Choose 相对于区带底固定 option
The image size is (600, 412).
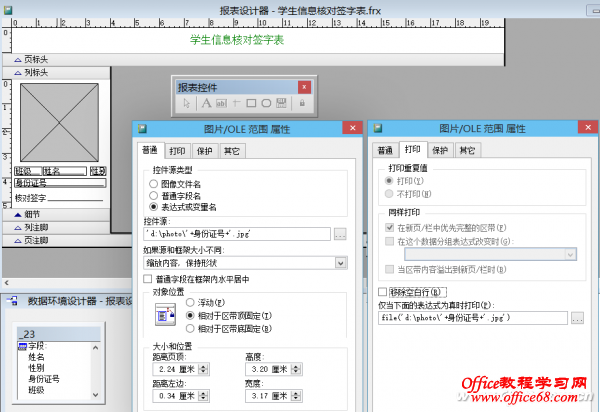[190, 329]
